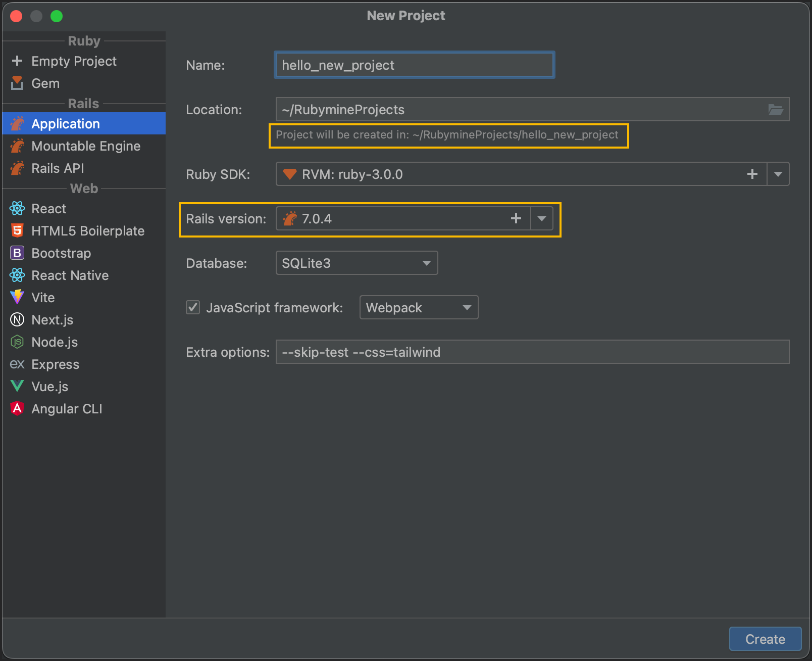Click the plus icon in Rails version field
Screen dimensions: 812x661
point(516,219)
